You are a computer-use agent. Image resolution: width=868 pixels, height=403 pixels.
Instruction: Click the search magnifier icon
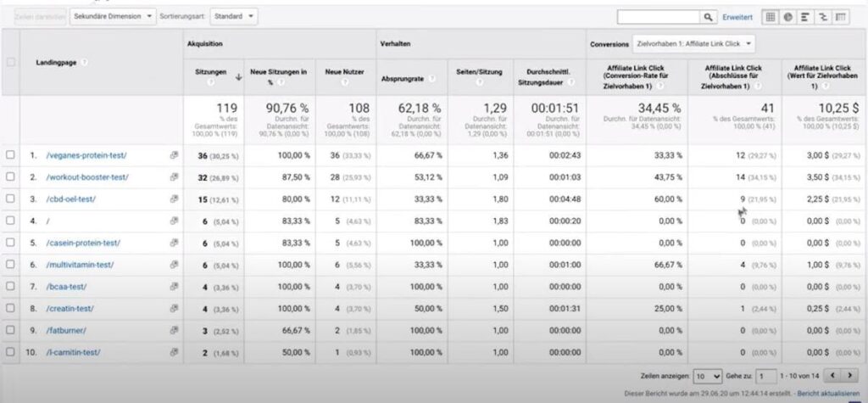click(x=708, y=17)
